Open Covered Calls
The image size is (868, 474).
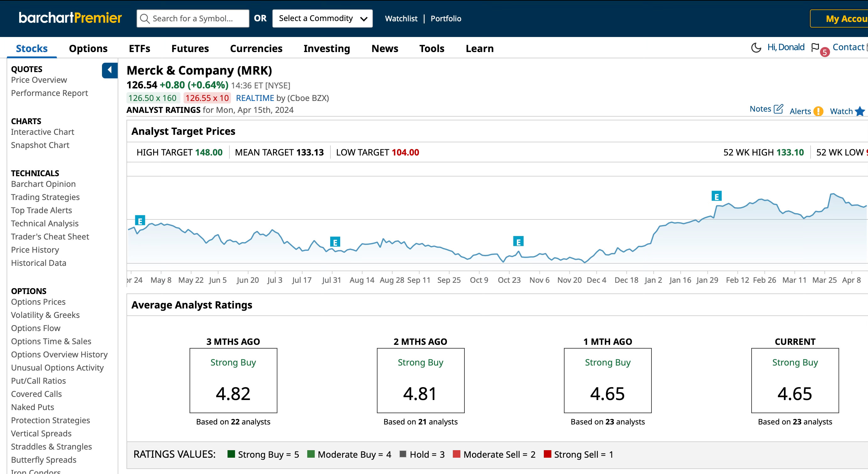(36, 394)
